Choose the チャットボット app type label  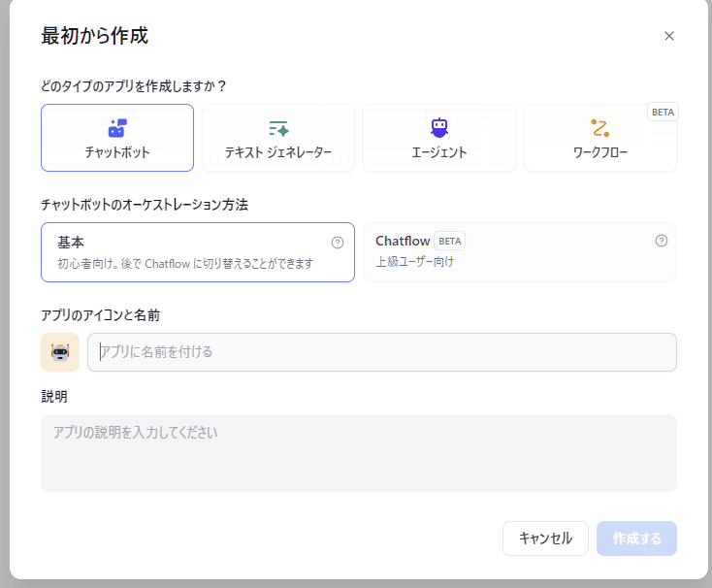117,152
